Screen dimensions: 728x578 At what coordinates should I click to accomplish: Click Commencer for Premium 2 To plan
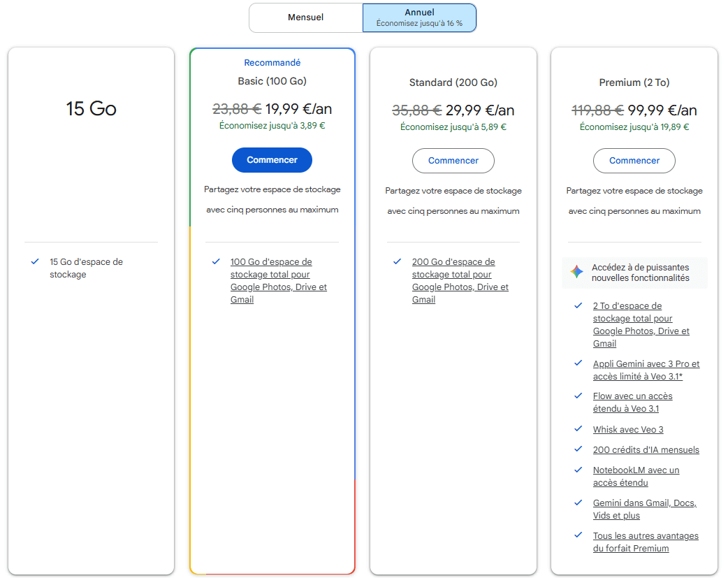(x=634, y=161)
